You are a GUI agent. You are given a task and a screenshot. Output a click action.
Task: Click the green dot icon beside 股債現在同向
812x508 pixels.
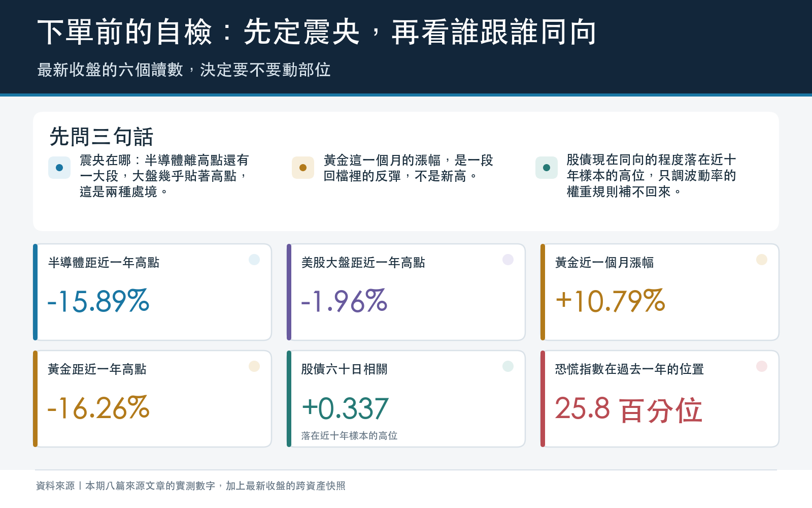click(x=547, y=168)
